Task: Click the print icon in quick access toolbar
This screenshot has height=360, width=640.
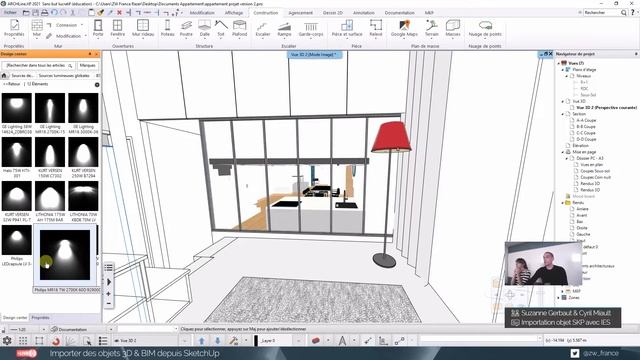Action: pos(45,13)
